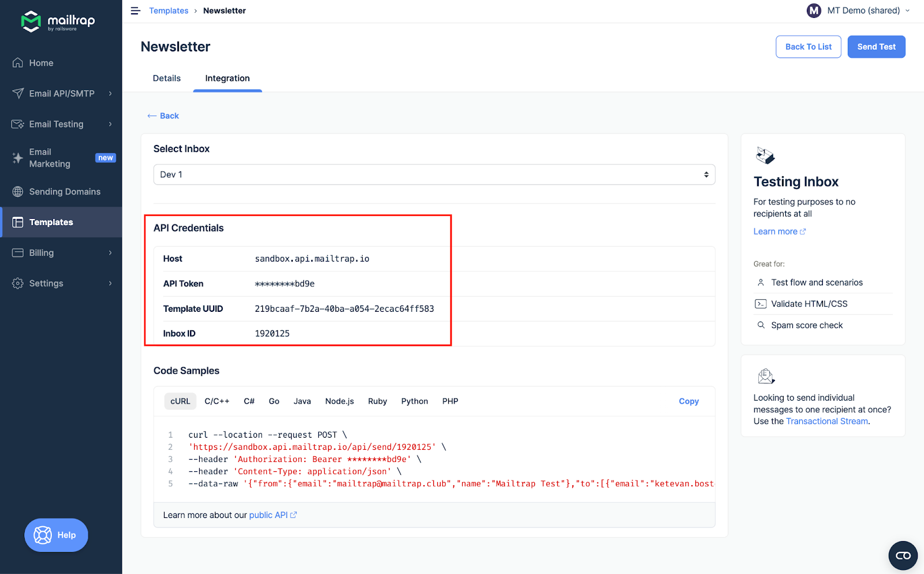This screenshot has width=924, height=574.
Task: Click the Sending Domains globe icon
Action: pyautogui.click(x=17, y=191)
